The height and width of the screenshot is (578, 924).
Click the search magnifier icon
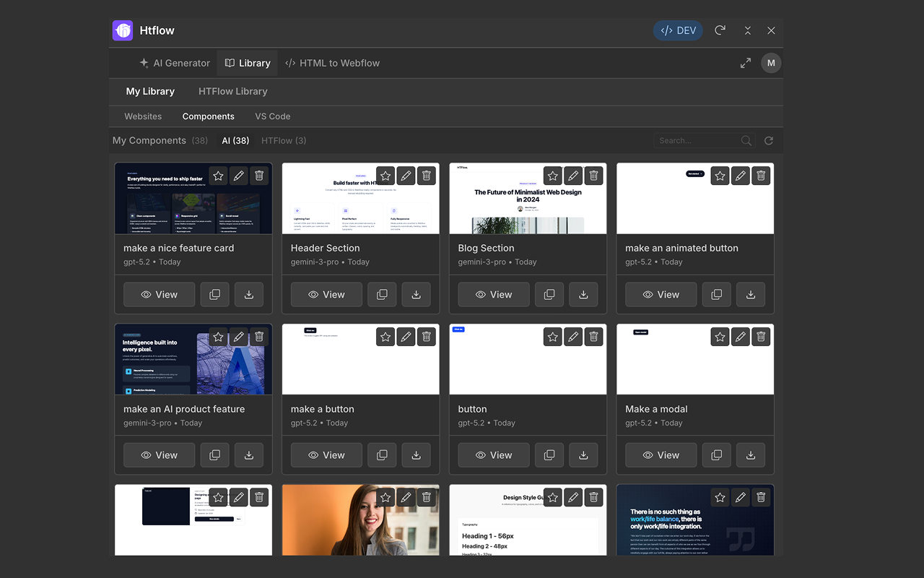[x=746, y=141]
